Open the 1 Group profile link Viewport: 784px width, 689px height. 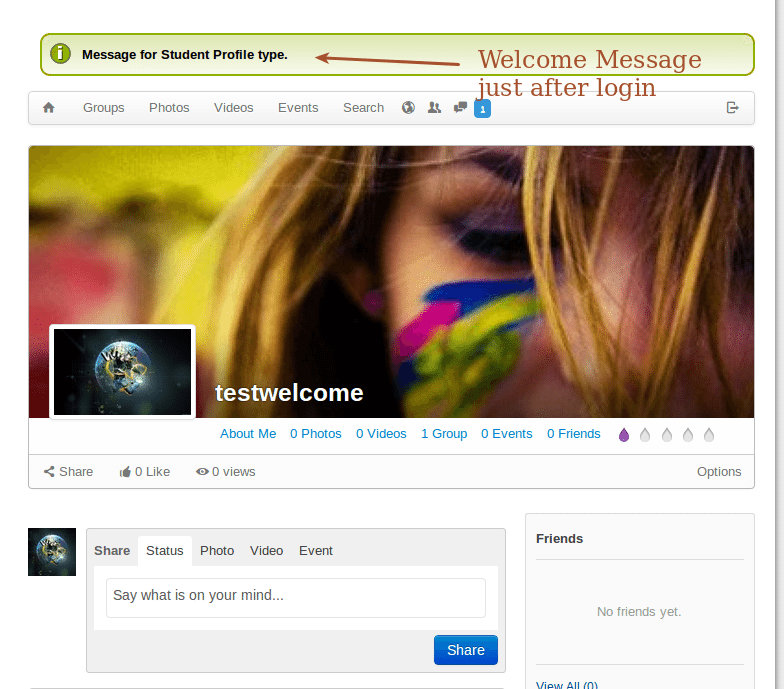[x=444, y=434]
